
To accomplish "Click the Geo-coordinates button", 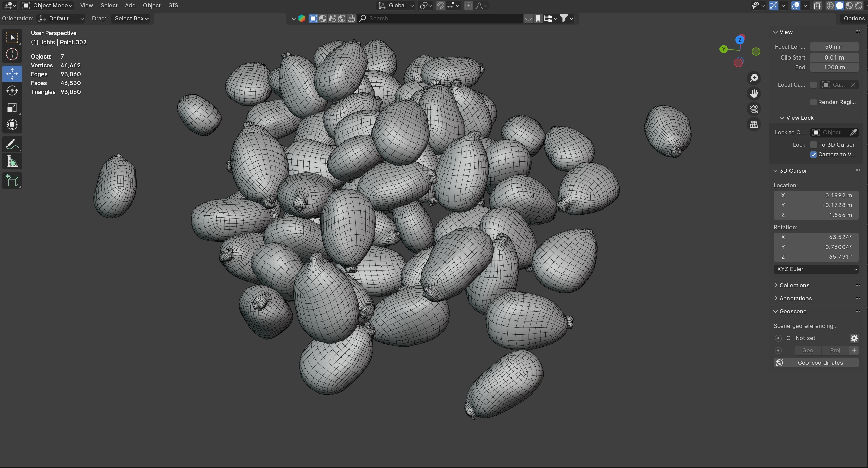I will 816,363.
